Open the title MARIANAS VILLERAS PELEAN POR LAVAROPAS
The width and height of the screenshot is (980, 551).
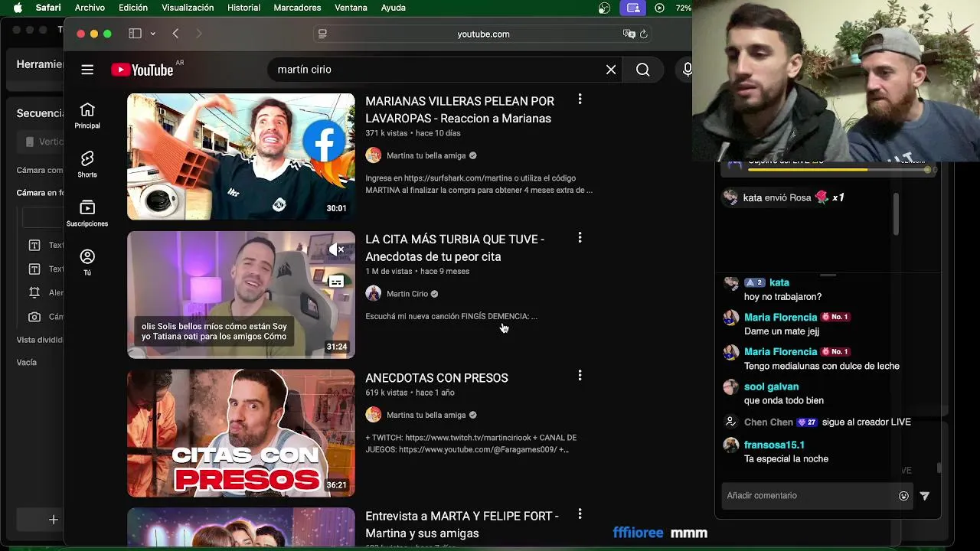click(459, 109)
